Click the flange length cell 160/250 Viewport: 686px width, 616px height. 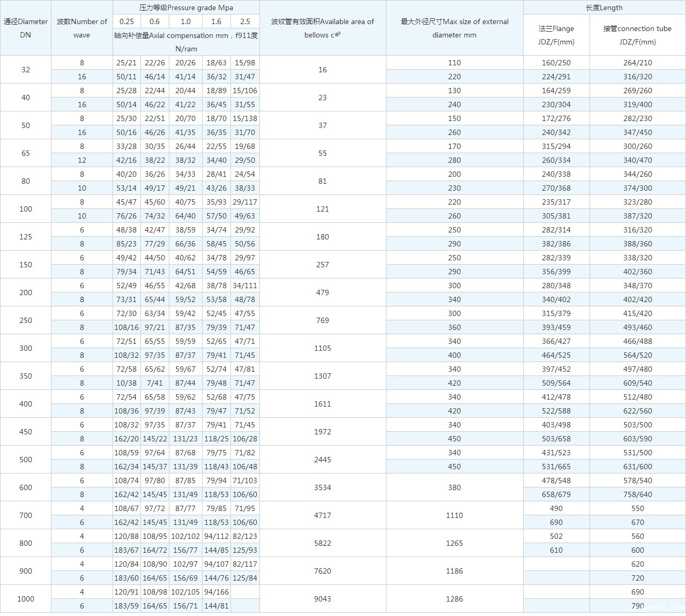point(556,63)
